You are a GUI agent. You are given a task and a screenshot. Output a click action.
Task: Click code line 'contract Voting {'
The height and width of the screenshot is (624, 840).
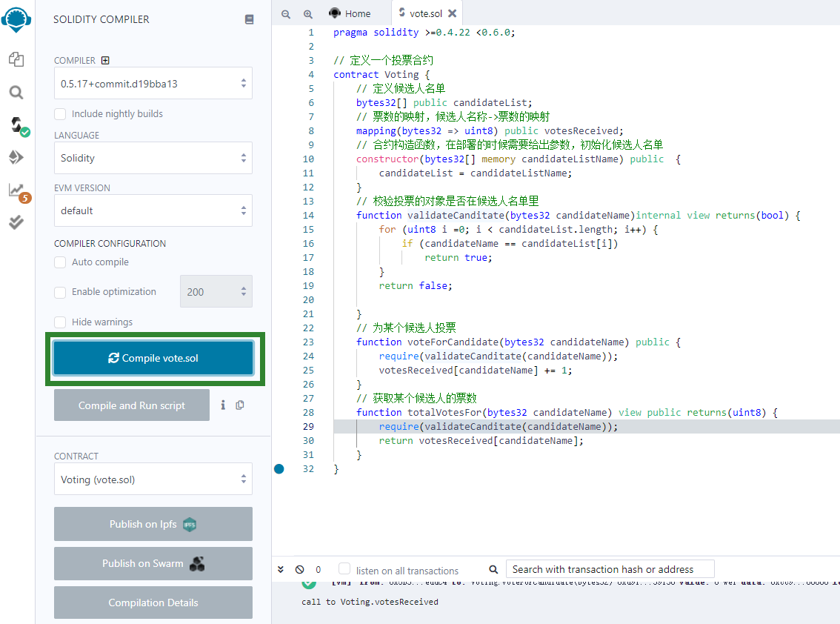click(x=381, y=75)
